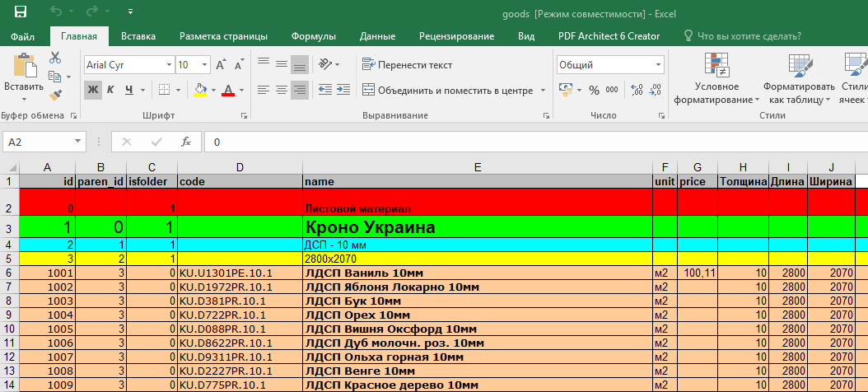868x392 pixels.
Task: Toggle underline Ч formatting
Action: [x=129, y=90]
